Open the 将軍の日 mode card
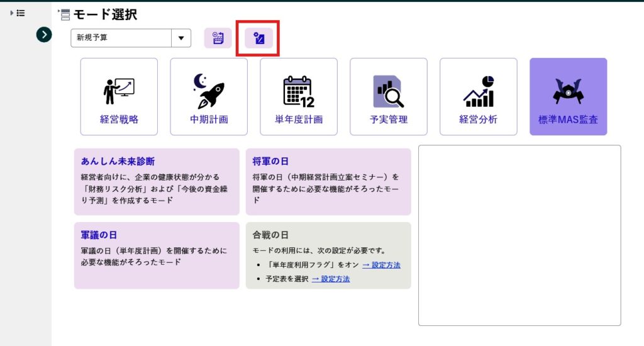 tap(328, 182)
